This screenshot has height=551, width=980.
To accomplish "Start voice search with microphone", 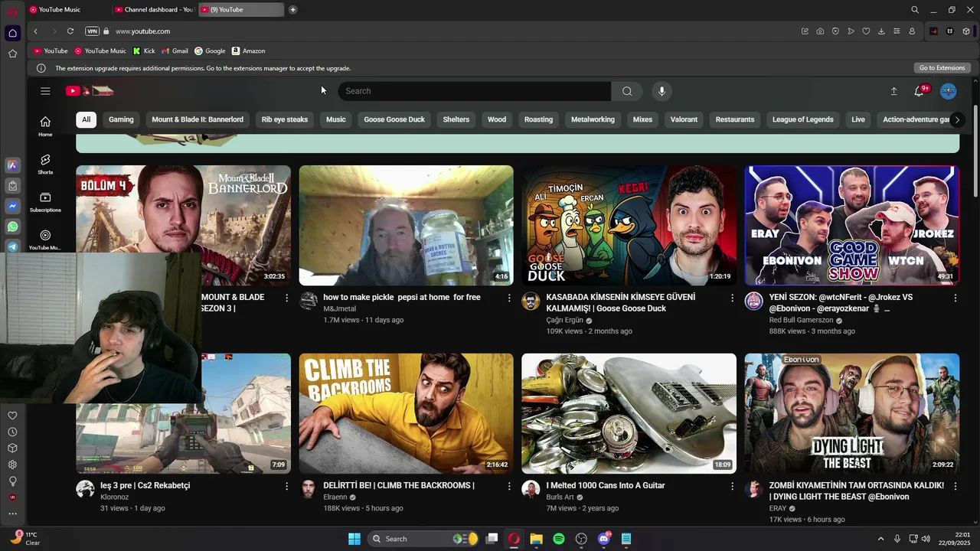I will 662,91.
